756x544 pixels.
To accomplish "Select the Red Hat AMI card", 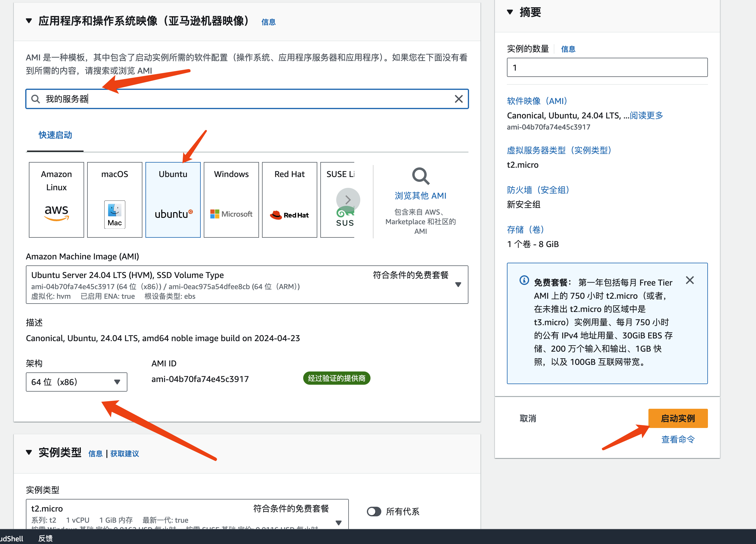I will (x=290, y=200).
